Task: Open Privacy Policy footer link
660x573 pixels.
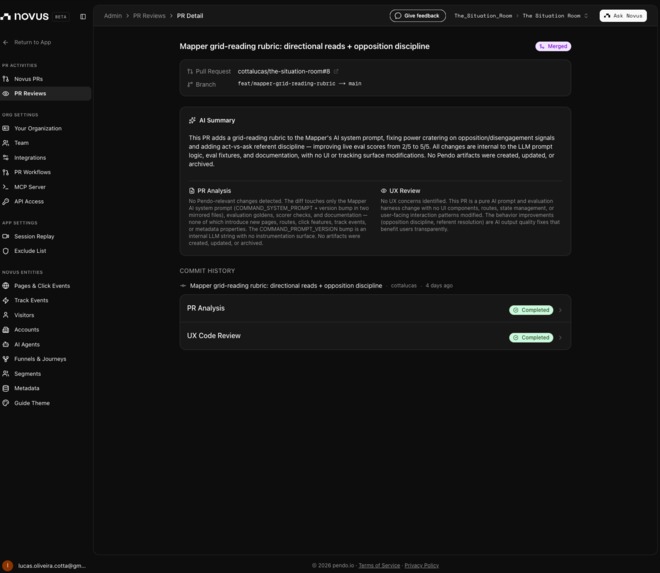Action: tap(421, 565)
